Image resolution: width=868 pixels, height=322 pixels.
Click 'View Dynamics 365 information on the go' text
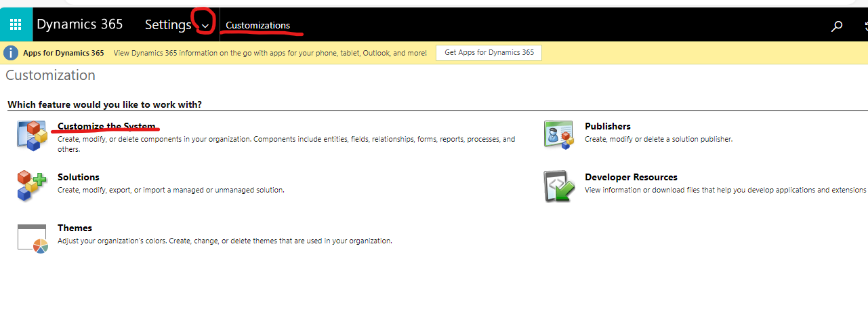pyautogui.click(x=270, y=53)
